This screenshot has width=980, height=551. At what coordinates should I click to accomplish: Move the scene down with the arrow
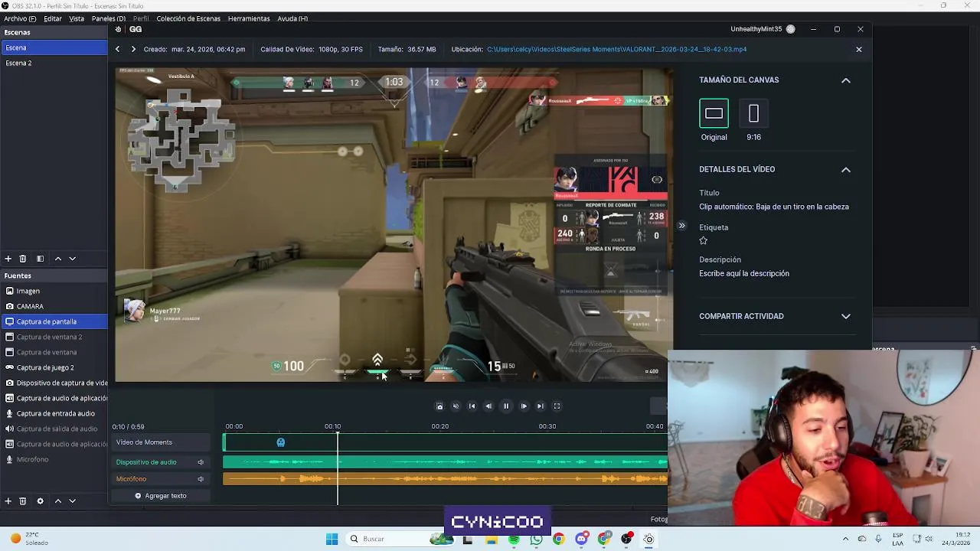coord(73,259)
